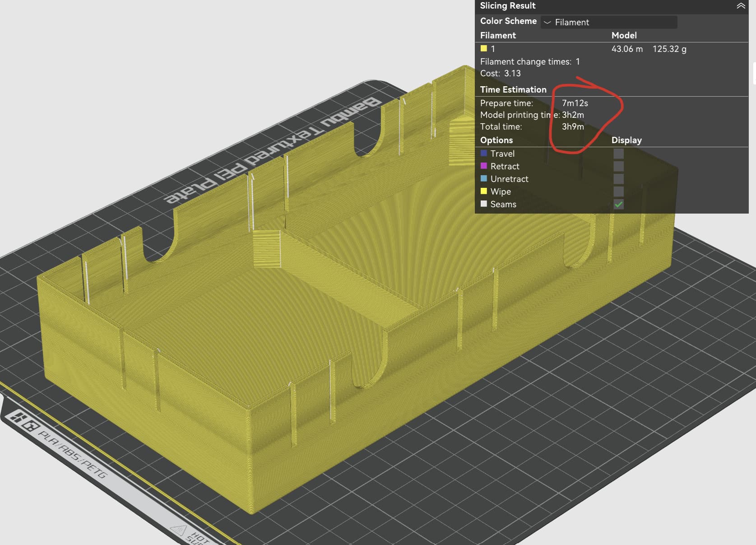The width and height of the screenshot is (756, 545).
Task: Click the yellow Wipe color icon
Action: pos(484,191)
